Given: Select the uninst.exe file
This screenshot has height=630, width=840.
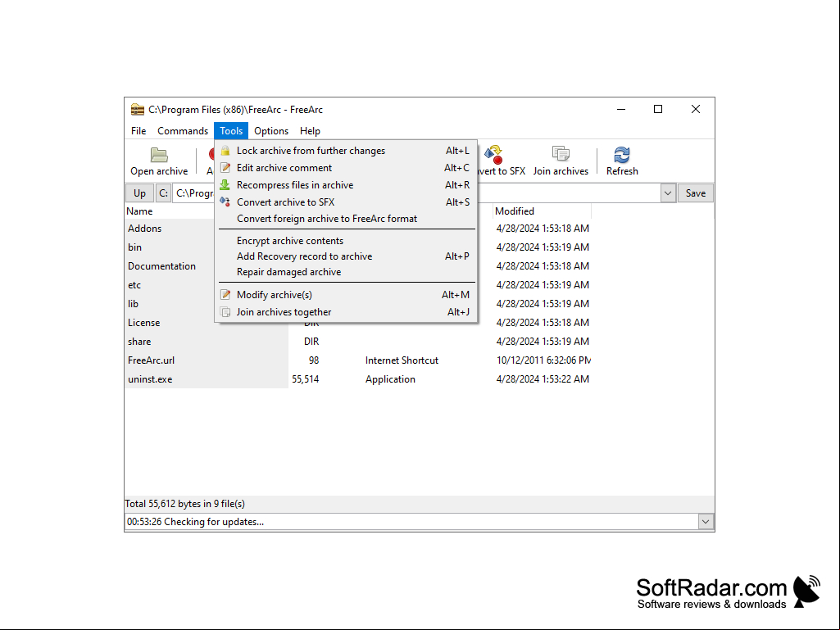Looking at the screenshot, I should coord(150,378).
